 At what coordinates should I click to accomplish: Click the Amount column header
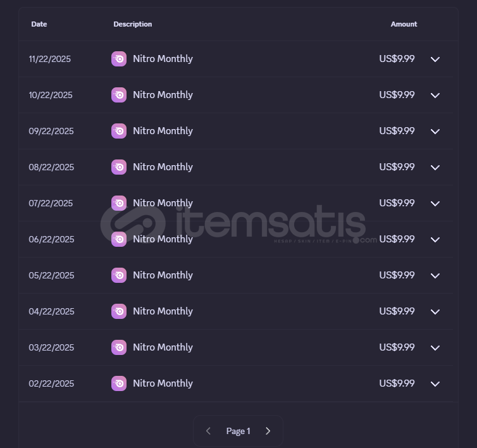[404, 24]
